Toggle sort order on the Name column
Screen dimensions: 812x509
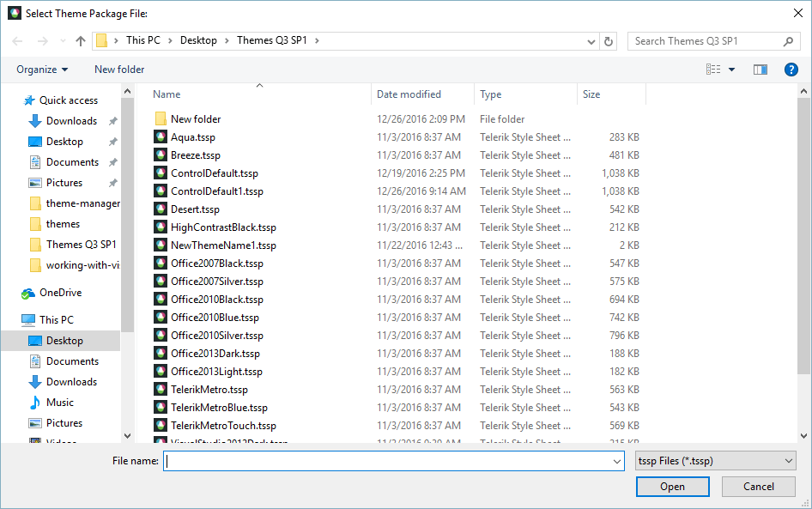166,94
